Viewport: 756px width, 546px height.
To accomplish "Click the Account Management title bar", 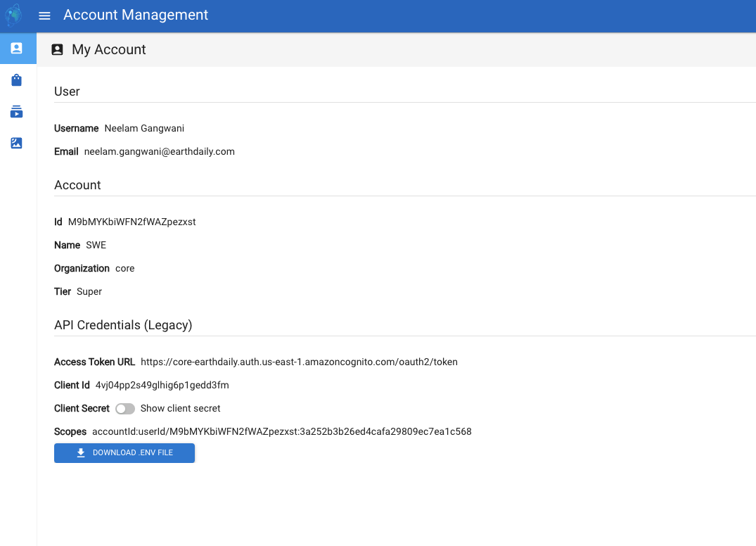I will click(136, 15).
